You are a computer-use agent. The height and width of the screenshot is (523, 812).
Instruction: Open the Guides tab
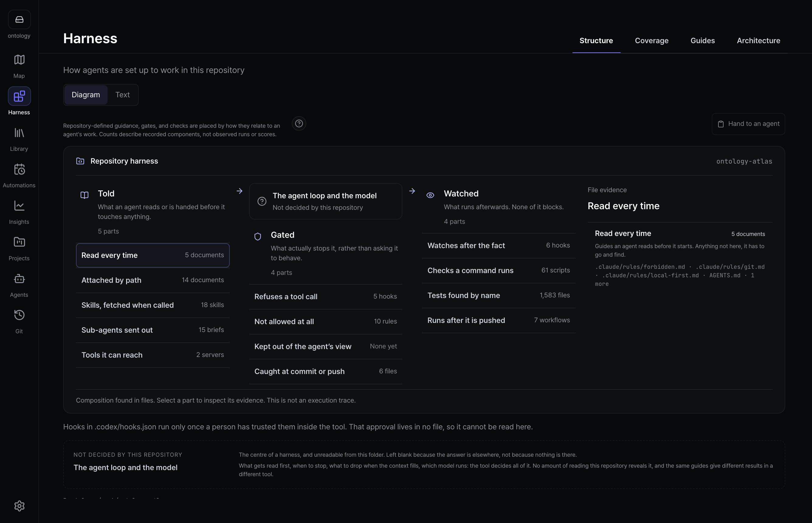pos(702,41)
